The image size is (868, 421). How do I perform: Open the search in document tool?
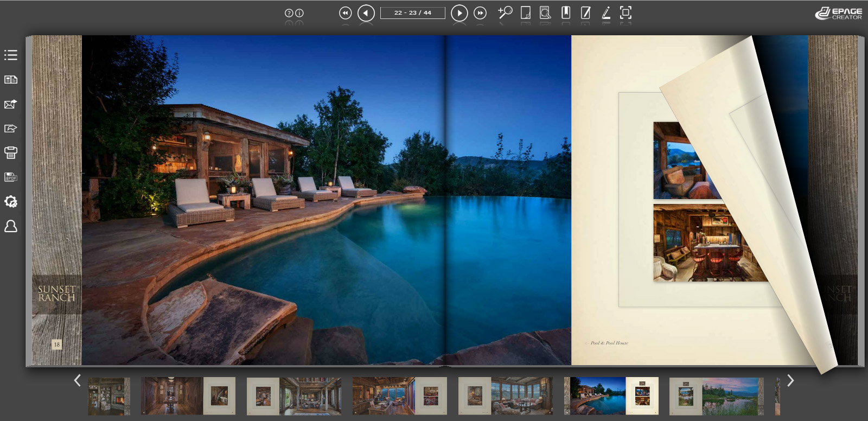tap(545, 12)
